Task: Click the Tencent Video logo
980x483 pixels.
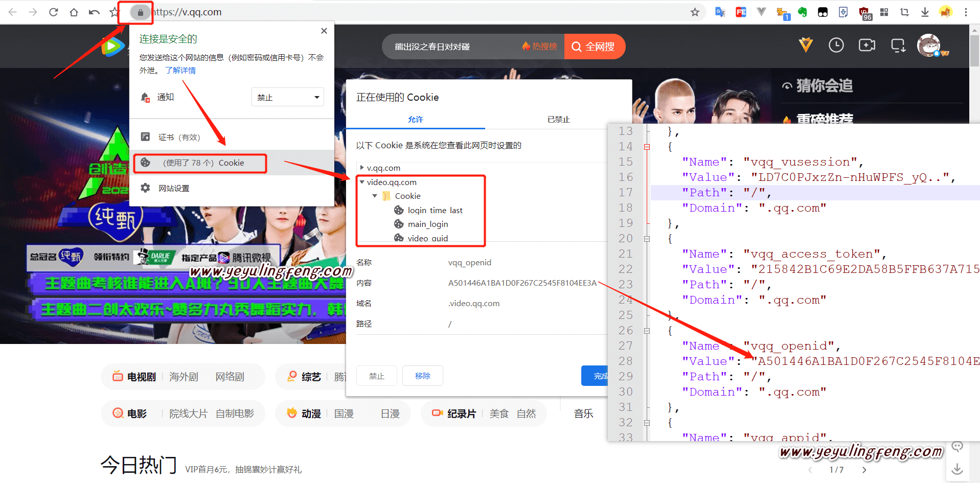Action: point(113,47)
